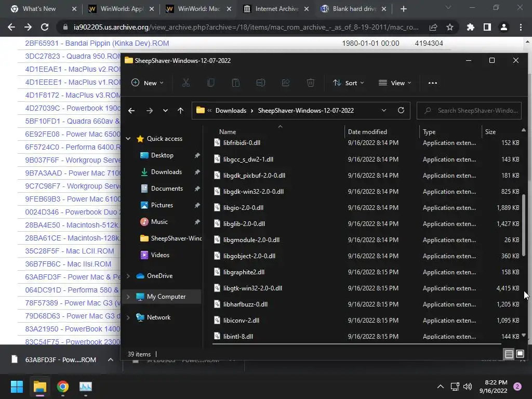Select Documents in Quick access
The width and height of the screenshot is (532, 399).
pyautogui.click(x=167, y=188)
